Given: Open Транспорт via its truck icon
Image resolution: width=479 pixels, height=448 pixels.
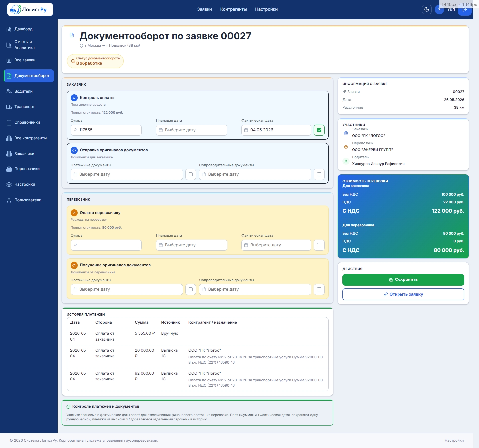Looking at the screenshot, I should pyautogui.click(x=9, y=107).
